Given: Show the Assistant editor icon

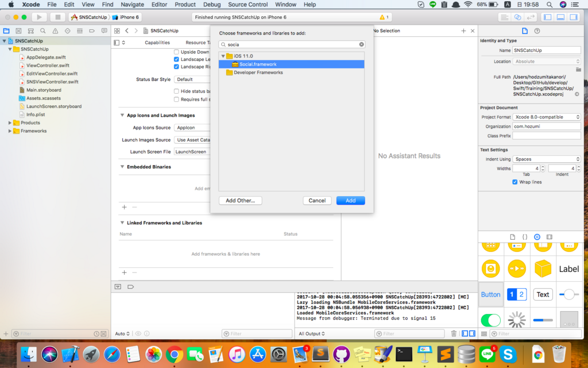Looking at the screenshot, I should 517,17.
